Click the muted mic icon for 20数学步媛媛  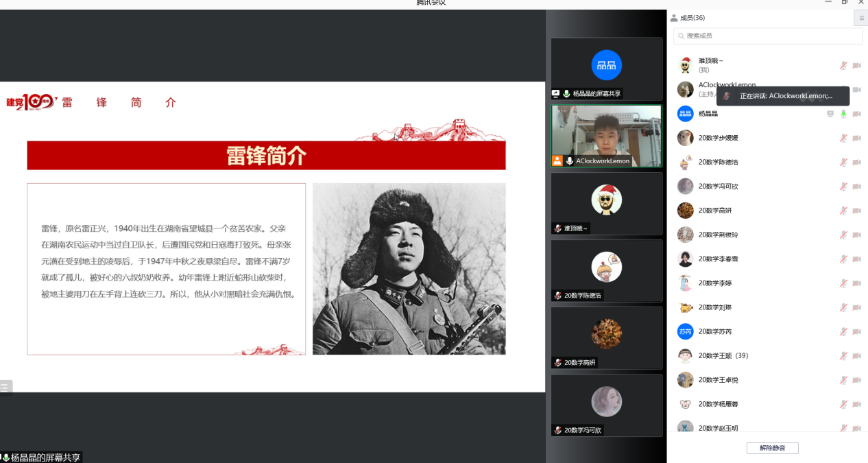[x=843, y=138]
